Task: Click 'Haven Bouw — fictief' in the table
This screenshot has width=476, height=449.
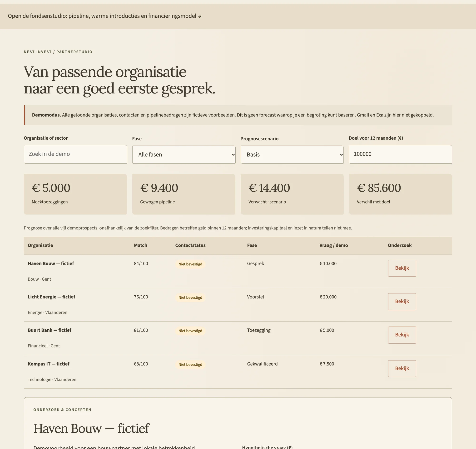Action: coord(51,264)
